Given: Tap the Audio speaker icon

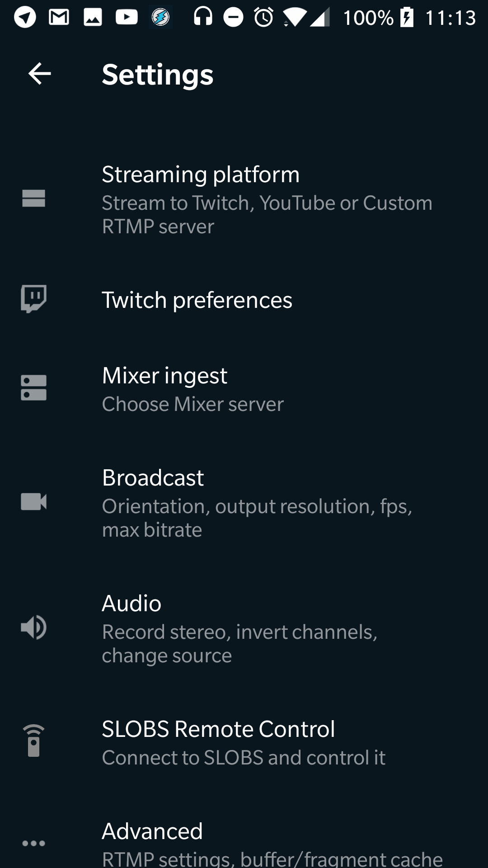Looking at the screenshot, I should (34, 627).
